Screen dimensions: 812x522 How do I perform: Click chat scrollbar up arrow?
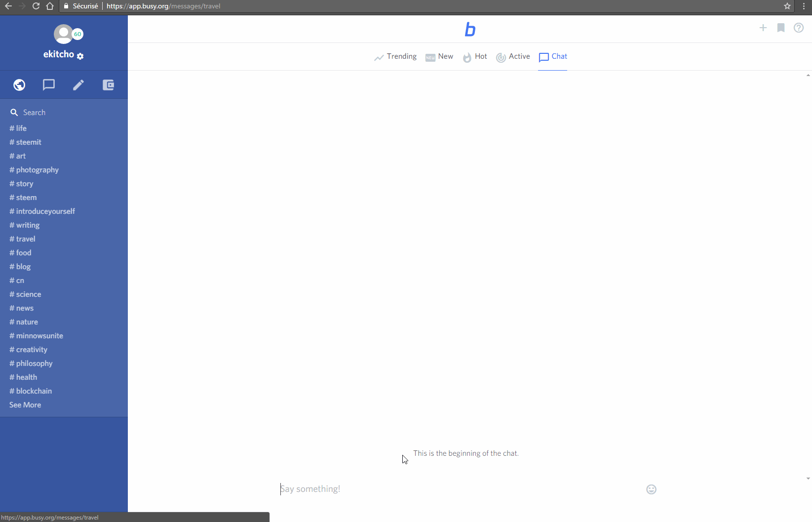[x=808, y=76]
